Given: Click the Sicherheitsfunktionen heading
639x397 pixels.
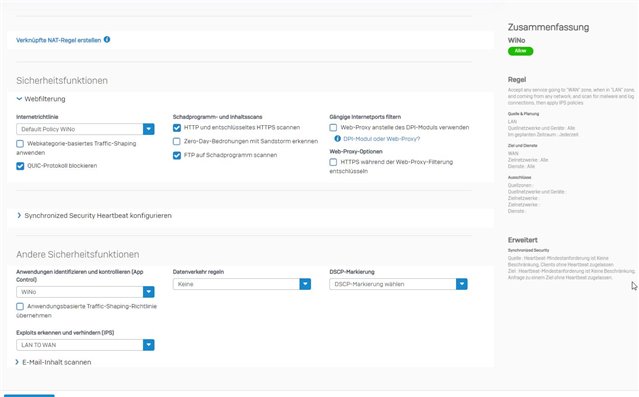Looking at the screenshot, I should (62, 81).
